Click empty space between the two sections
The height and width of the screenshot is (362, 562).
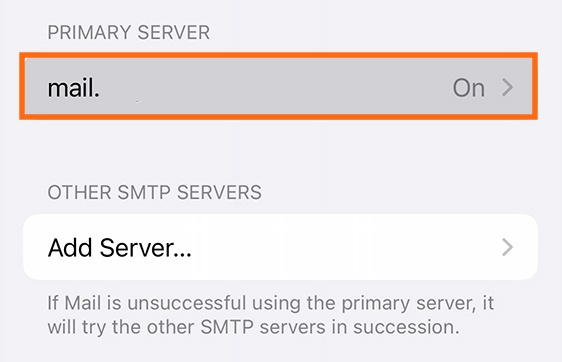(x=280, y=151)
